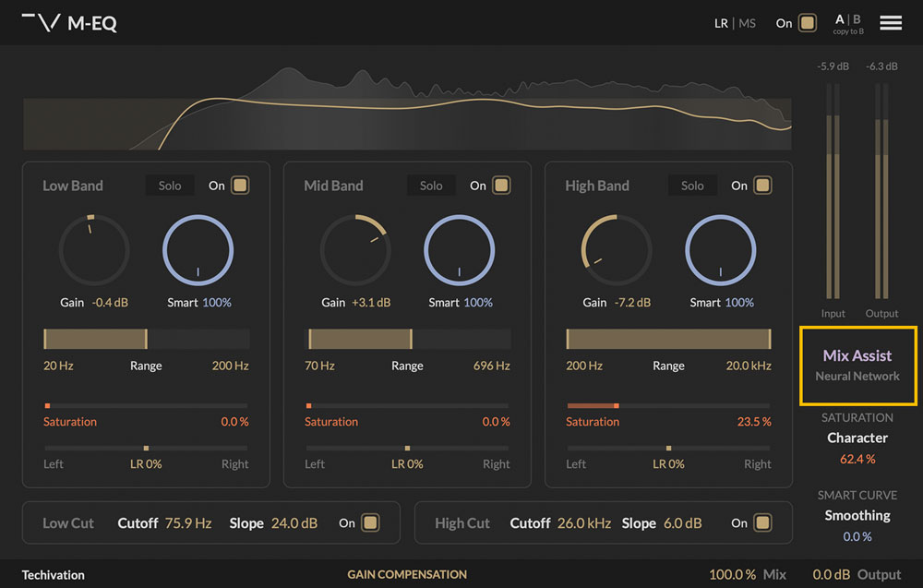Click the Mid Band Gain knob

tap(355, 249)
